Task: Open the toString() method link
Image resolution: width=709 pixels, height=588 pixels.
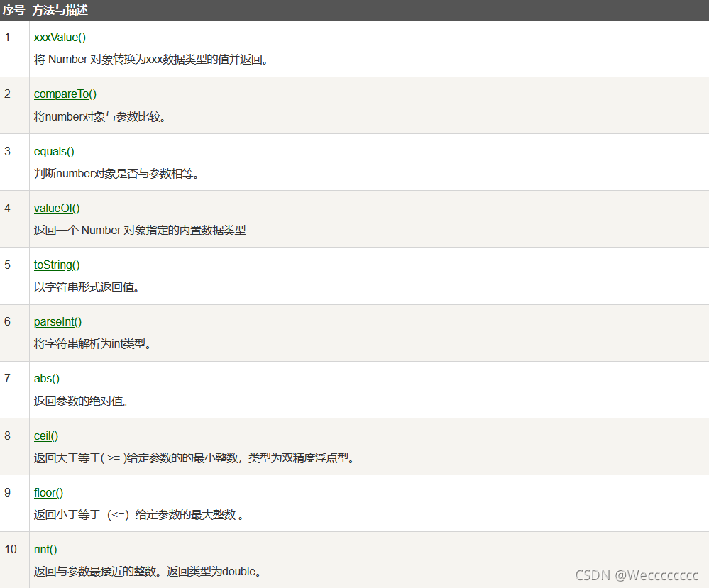Action: (x=57, y=265)
